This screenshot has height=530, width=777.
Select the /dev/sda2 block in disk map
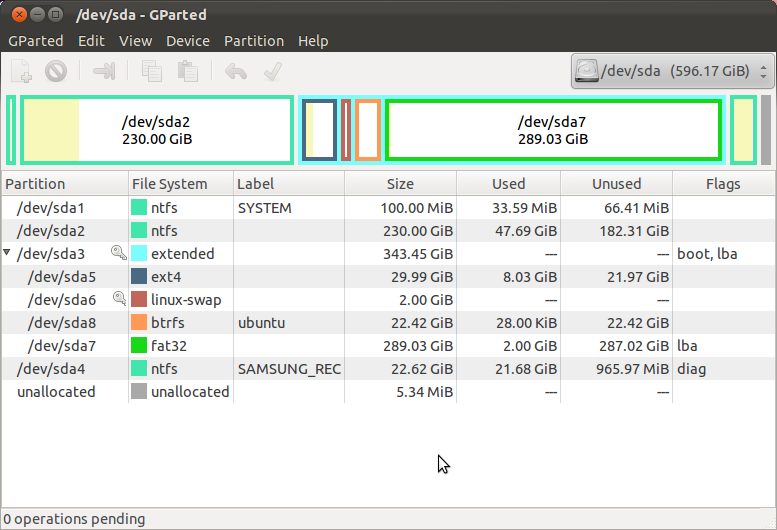[x=156, y=130]
